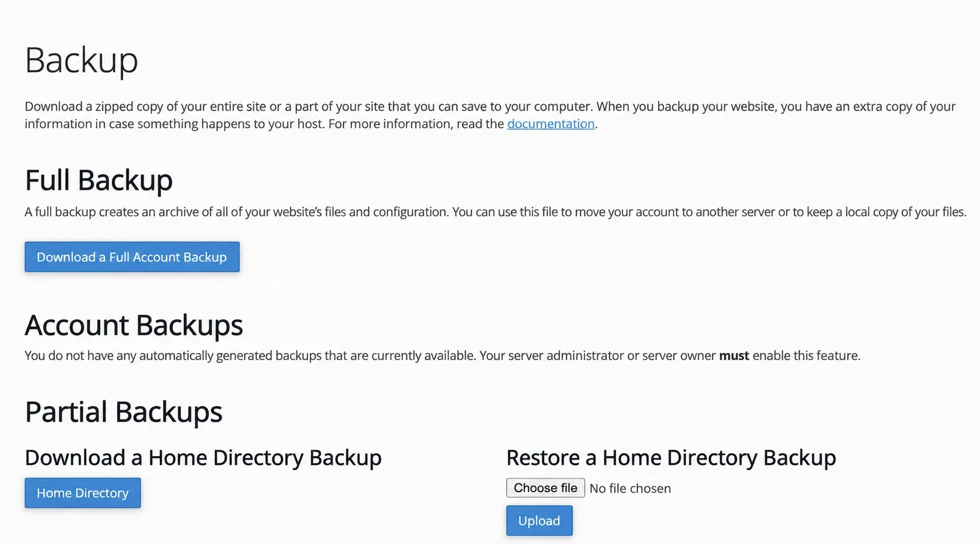Open the documentation link
The width and height of the screenshot is (980, 544).
551,124
